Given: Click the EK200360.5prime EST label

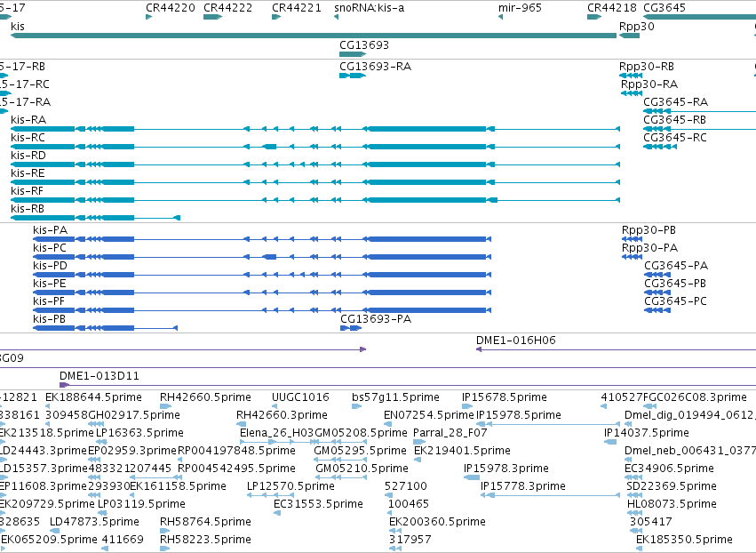Looking at the screenshot, I should pyautogui.click(x=437, y=523).
